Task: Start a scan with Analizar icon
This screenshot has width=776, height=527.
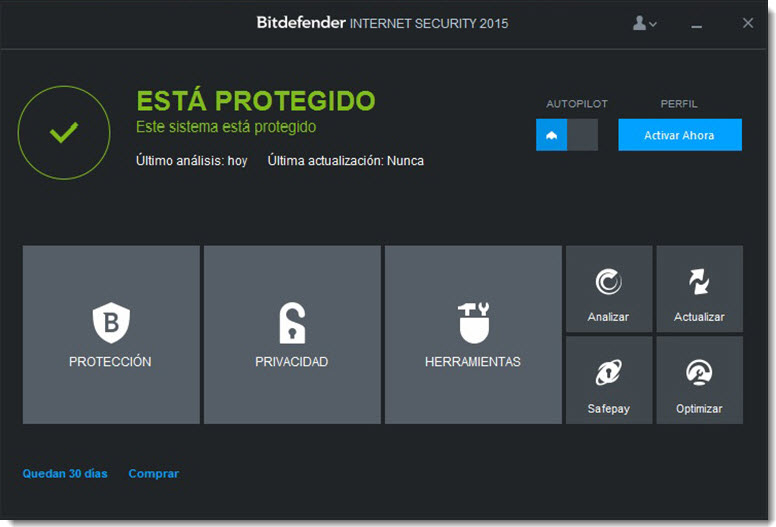Action: coord(608,282)
